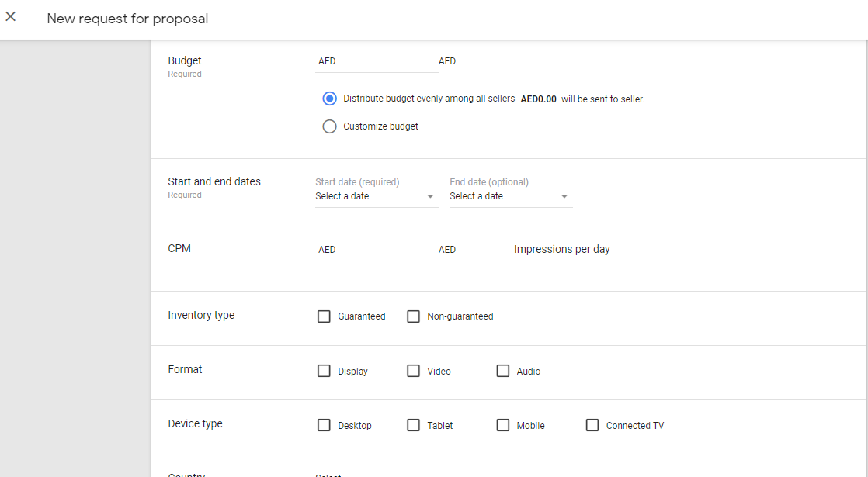Viewport: 868px width, 477px height.
Task: Choose the Customize budget option
Action: (330, 126)
